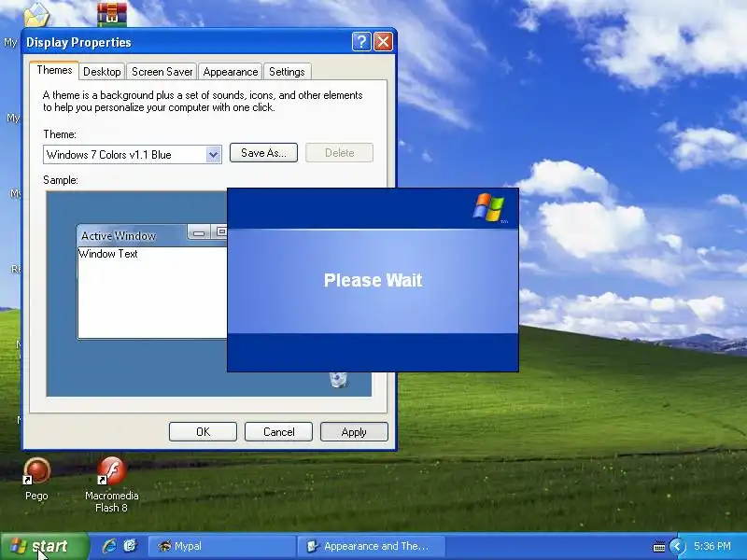The image size is (747, 560).
Task: Open the Start menu
Action: (44, 546)
